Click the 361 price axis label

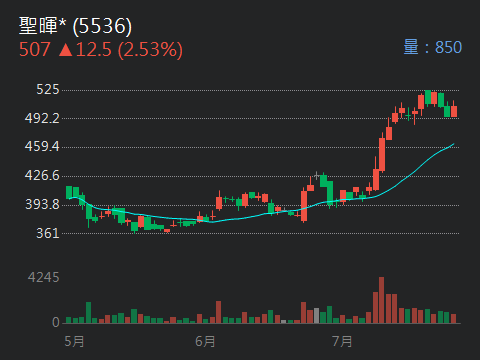tap(48, 233)
